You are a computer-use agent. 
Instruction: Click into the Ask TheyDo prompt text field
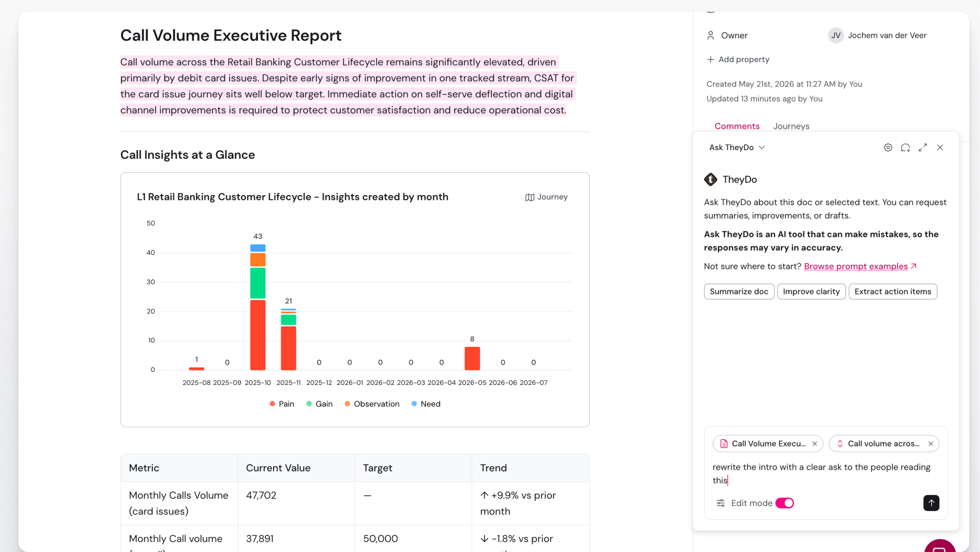pos(825,474)
